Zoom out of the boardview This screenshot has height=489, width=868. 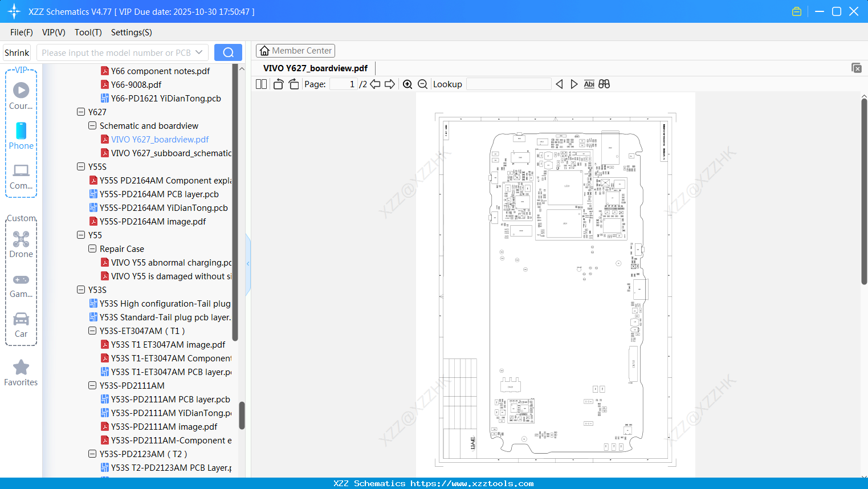pyautogui.click(x=423, y=84)
